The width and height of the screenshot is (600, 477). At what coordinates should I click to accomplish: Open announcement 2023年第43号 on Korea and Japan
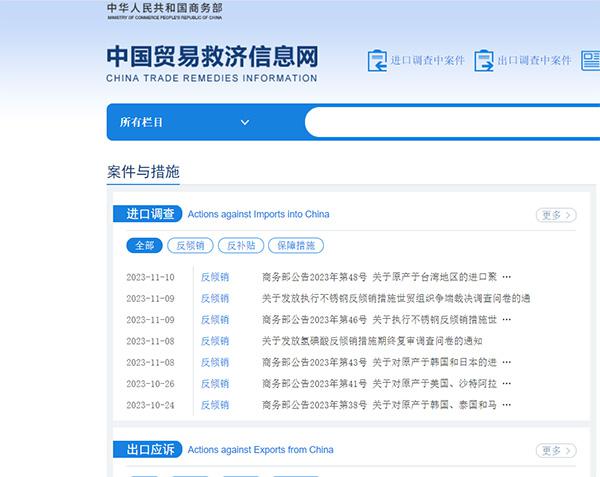[386, 362]
